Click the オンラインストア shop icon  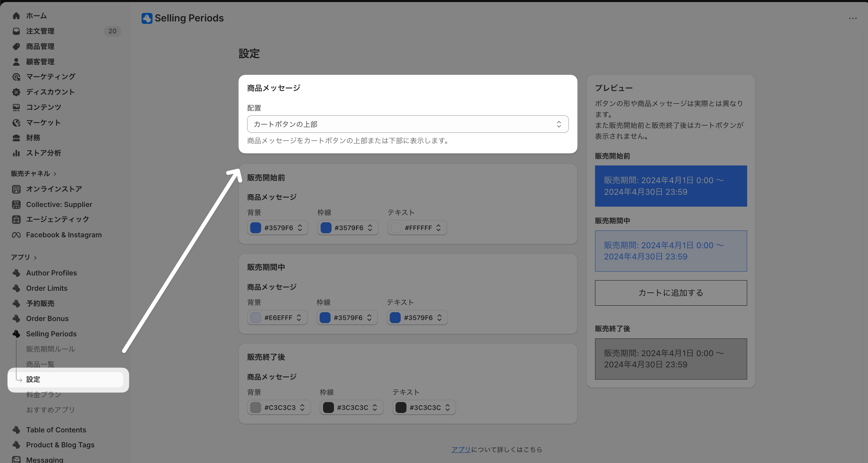pos(16,189)
